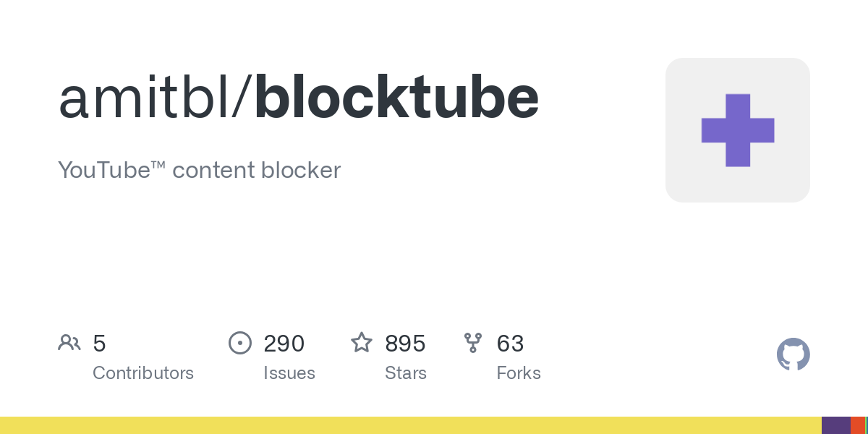Click the yellow language bar segment
This screenshot has width=868, height=434.
tap(411, 425)
